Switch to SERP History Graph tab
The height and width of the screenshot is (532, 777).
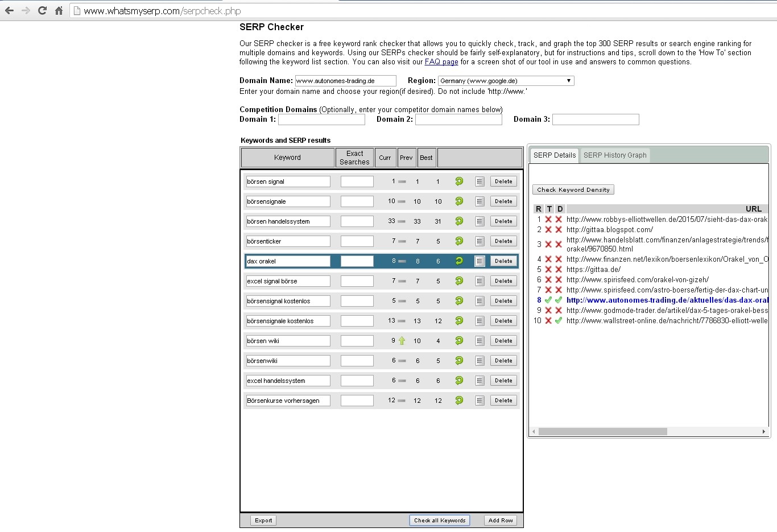pyautogui.click(x=615, y=155)
